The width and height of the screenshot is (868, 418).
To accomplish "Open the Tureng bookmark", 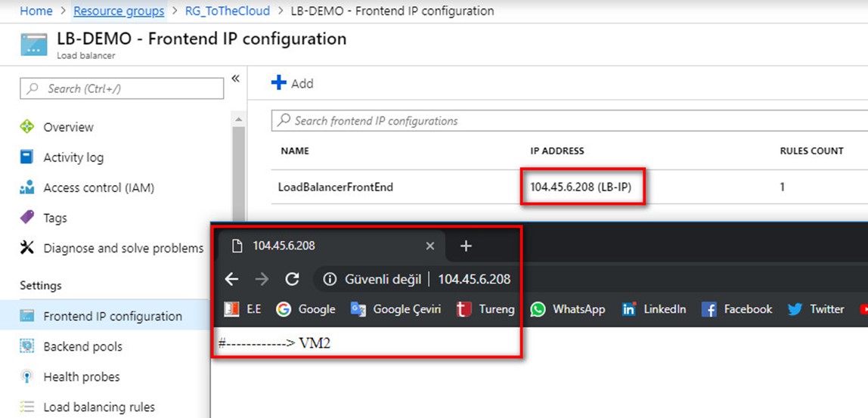I will pyautogui.click(x=485, y=309).
